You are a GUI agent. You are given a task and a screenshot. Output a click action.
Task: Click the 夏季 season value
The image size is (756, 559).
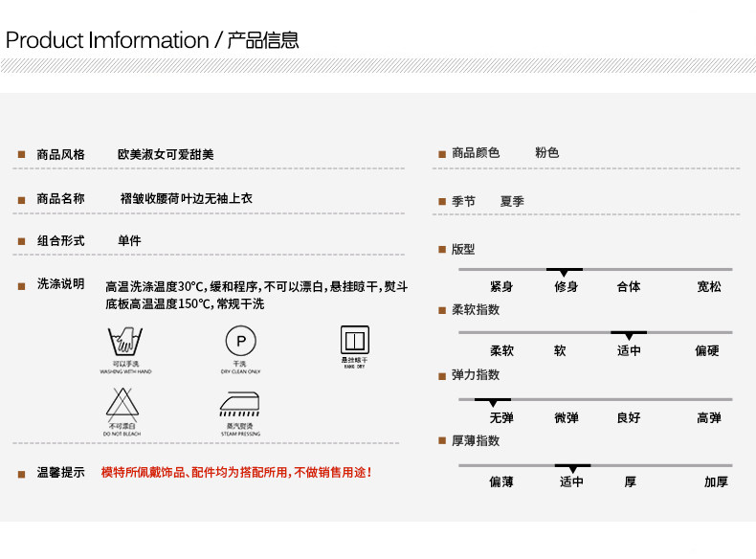pos(512,201)
